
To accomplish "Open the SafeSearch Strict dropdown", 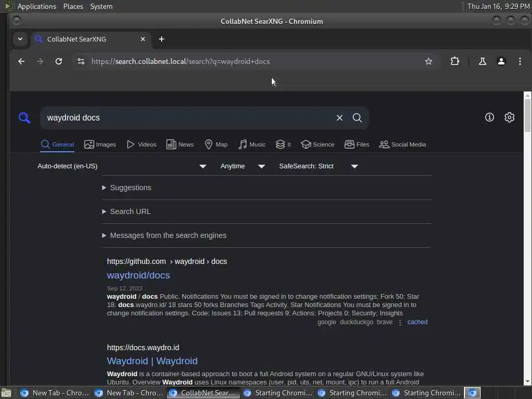I will point(318,166).
